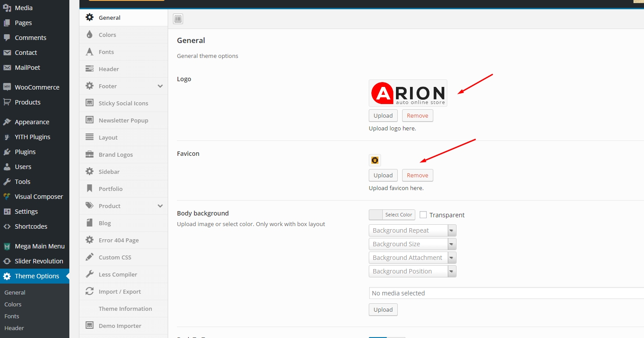Select the Visual Composer sidebar icon
This screenshot has height=338, width=644.
point(7,196)
